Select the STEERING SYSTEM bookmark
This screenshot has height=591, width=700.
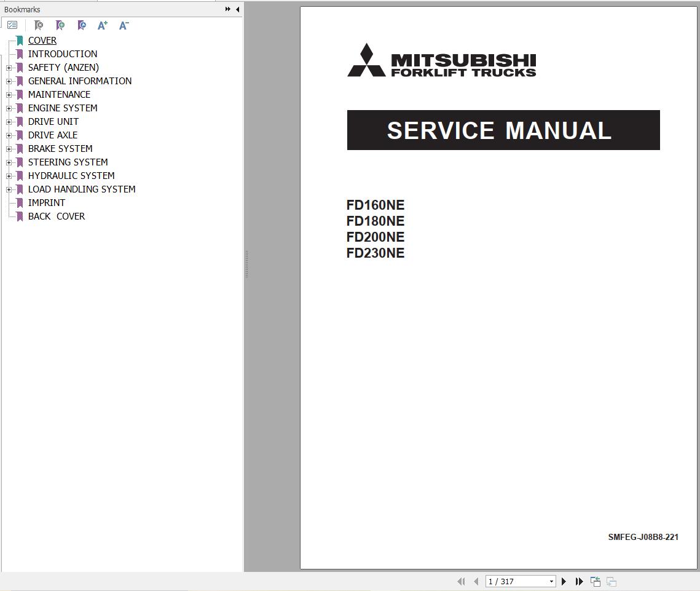(68, 162)
